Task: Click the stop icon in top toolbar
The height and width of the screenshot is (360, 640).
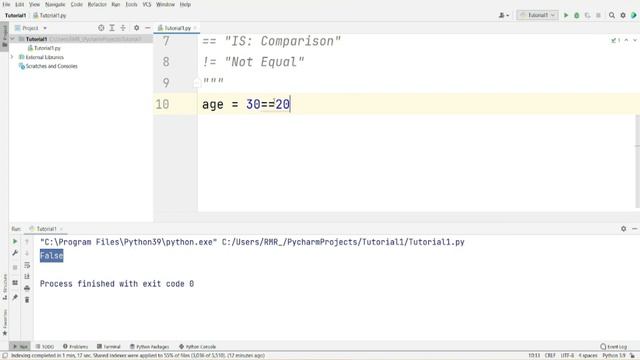Action: point(598,15)
